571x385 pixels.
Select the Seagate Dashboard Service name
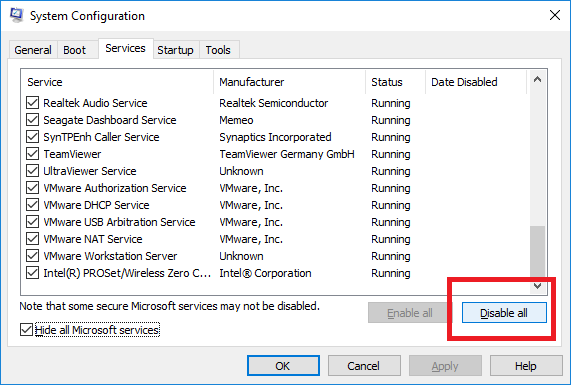pos(110,120)
